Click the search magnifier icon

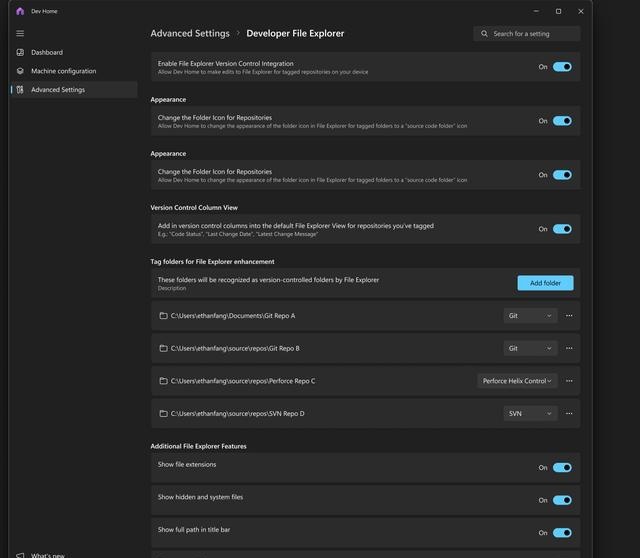click(x=484, y=33)
